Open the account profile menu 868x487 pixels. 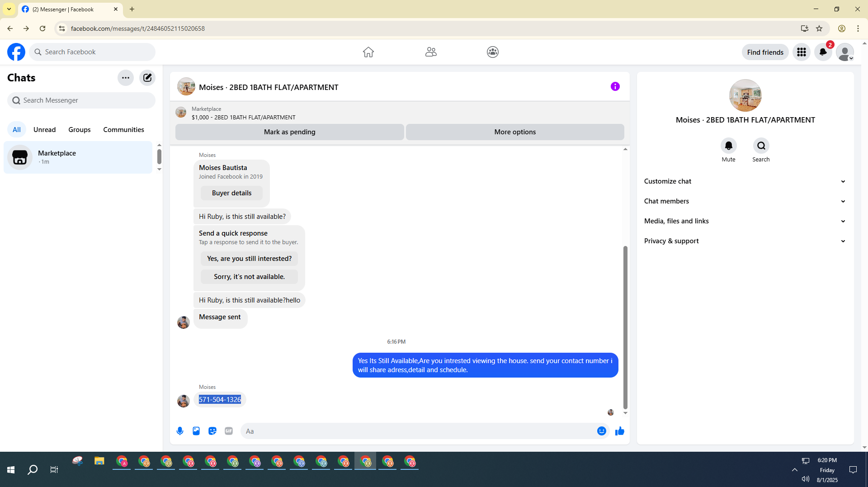pos(845,52)
